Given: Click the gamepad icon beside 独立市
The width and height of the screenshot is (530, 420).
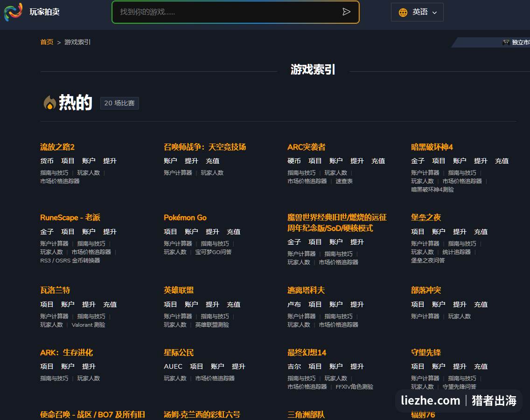Looking at the screenshot, I should [506, 42].
